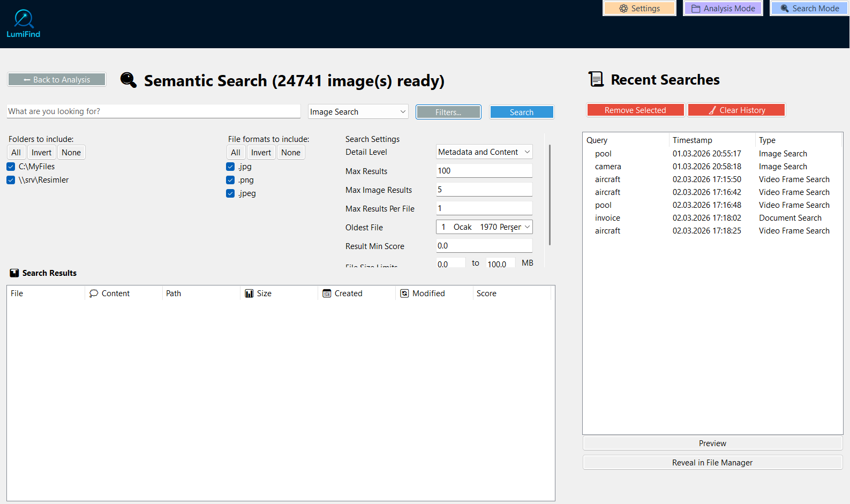Open the Image Search type dropdown
The width and height of the screenshot is (850, 504).
click(x=358, y=112)
